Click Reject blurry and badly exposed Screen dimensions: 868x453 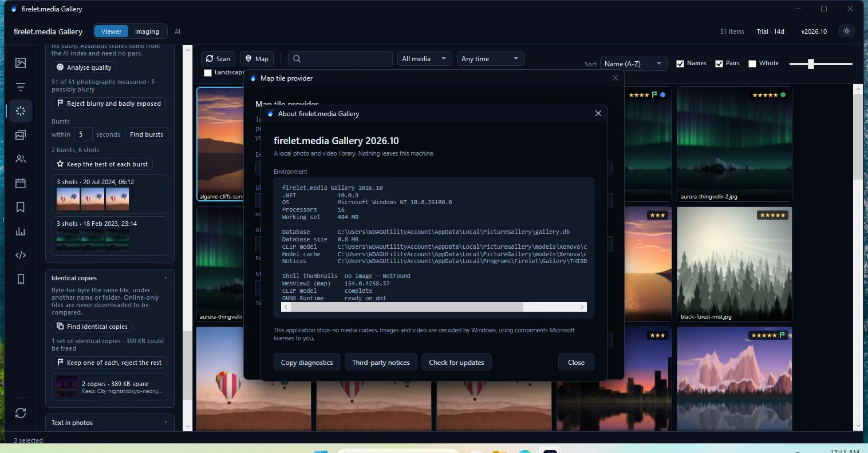pos(109,104)
